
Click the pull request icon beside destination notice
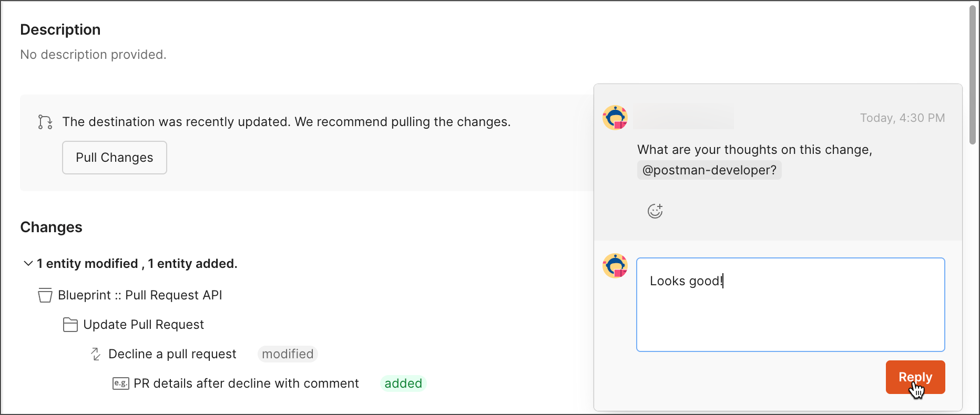pyautogui.click(x=45, y=122)
